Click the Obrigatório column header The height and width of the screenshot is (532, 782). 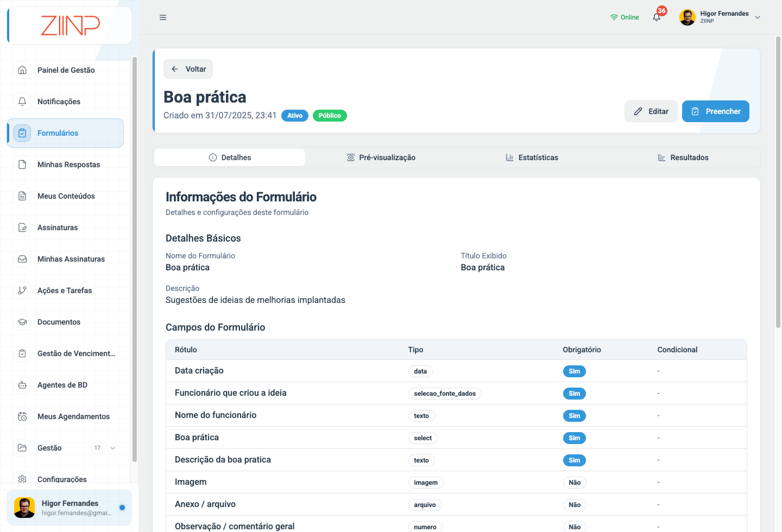[x=582, y=350]
